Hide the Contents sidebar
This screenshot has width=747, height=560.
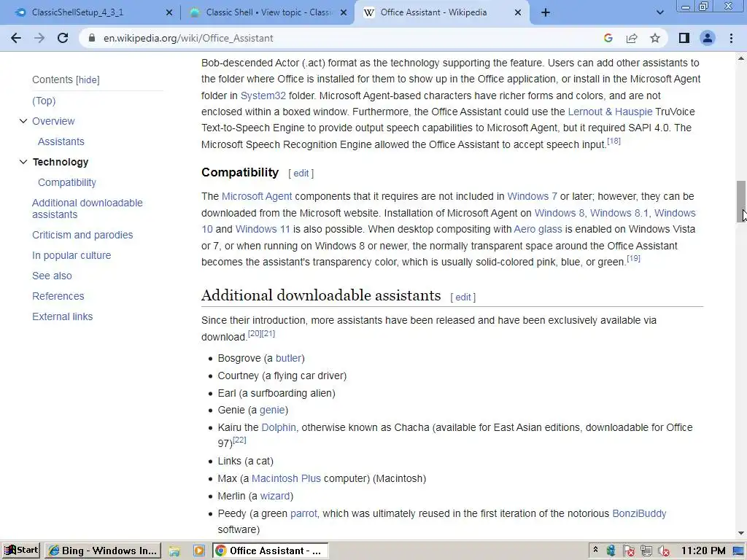[x=88, y=80]
